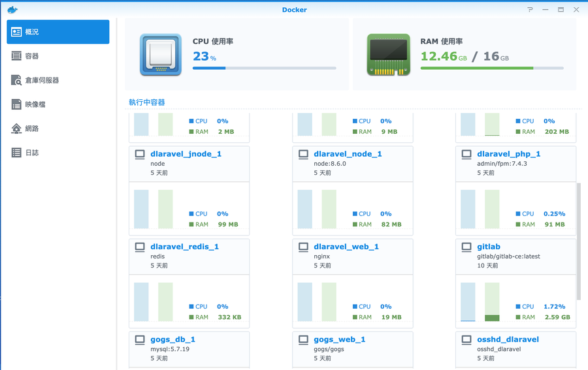Open the osshd_dlaravel container link
Viewport: 588px width, 370px height.
click(508, 340)
